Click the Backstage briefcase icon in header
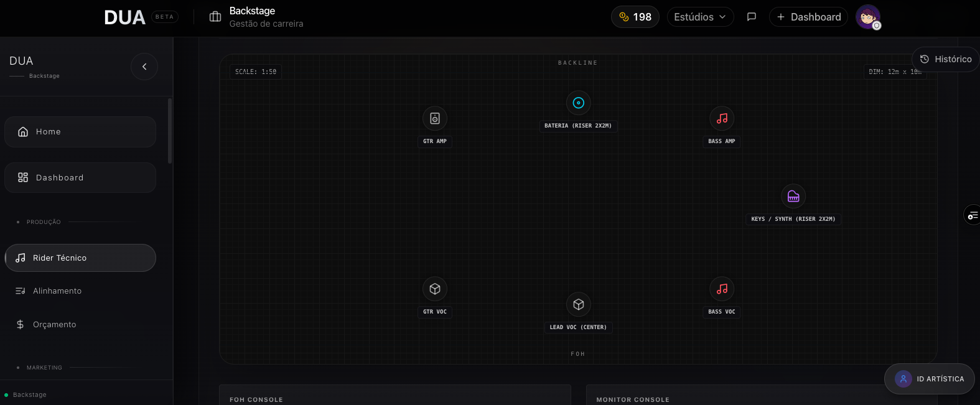Viewport: 980px width, 405px height. tap(215, 17)
